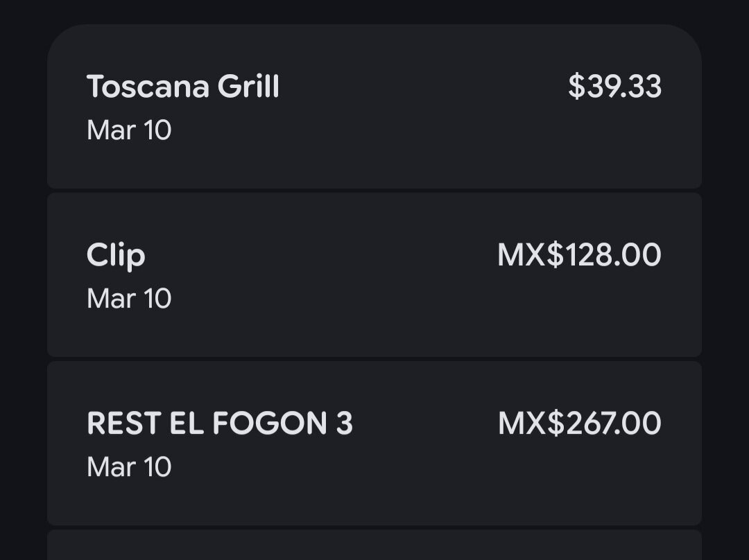Select the MX$267.00 amount

coord(580,423)
